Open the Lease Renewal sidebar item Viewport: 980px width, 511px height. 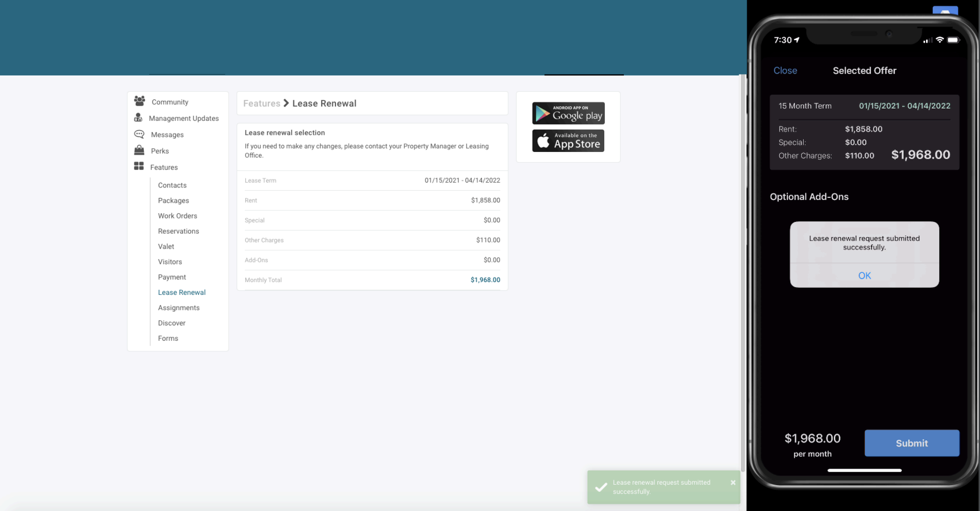click(x=182, y=293)
